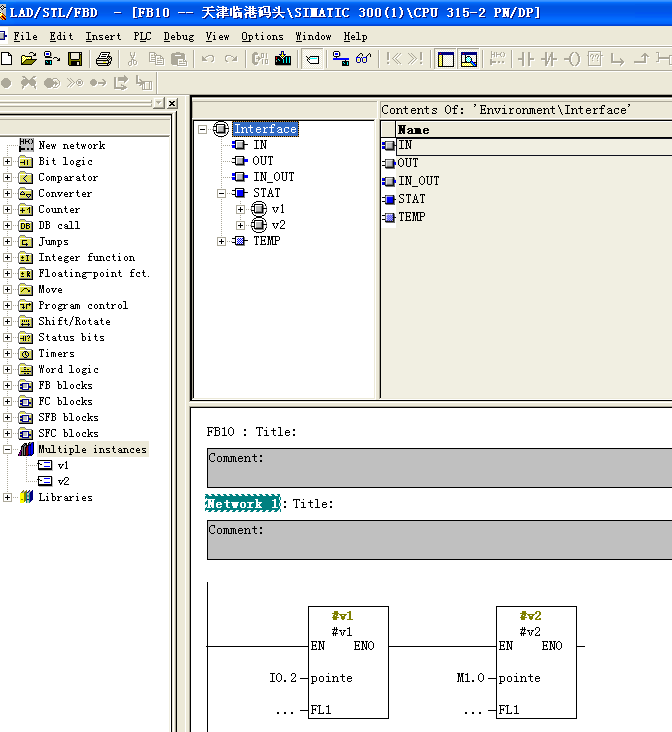Click the Save diskette toolbar icon
This screenshot has height=732, width=672.
click(75, 59)
